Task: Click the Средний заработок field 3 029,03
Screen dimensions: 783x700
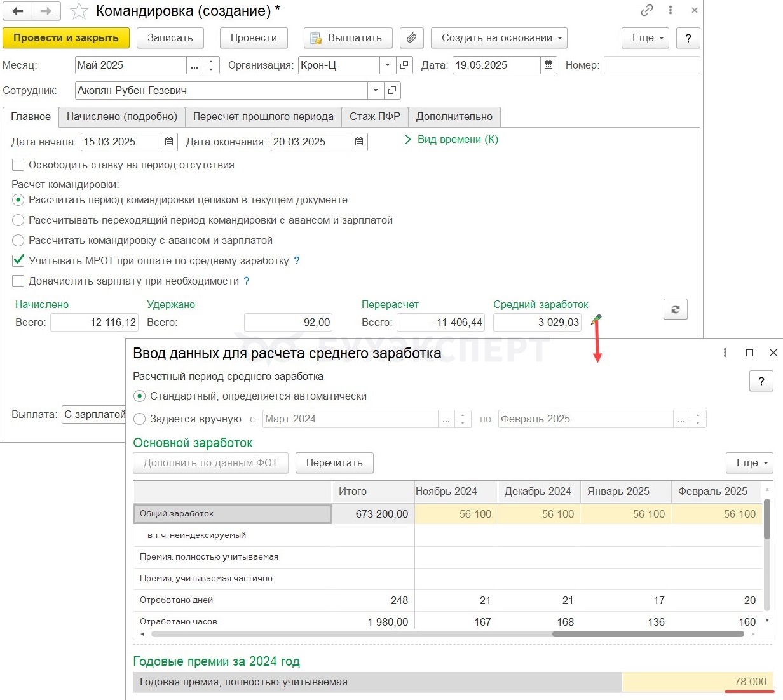Action: tap(537, 323)
